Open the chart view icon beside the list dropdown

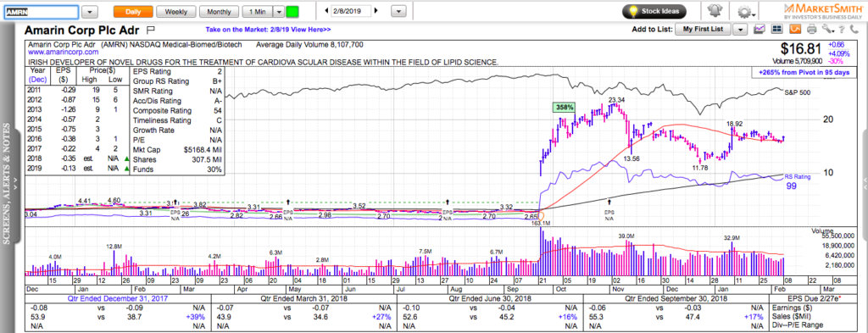pos(759,30)
